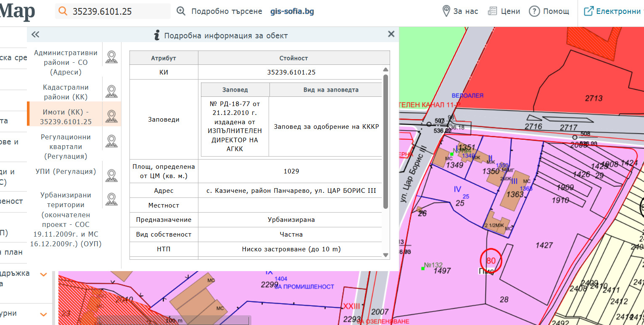Locate Кадастрални райони (КК) with map pin icon
The width and height of the screenshot is (644, 325).
click(111, 91)
